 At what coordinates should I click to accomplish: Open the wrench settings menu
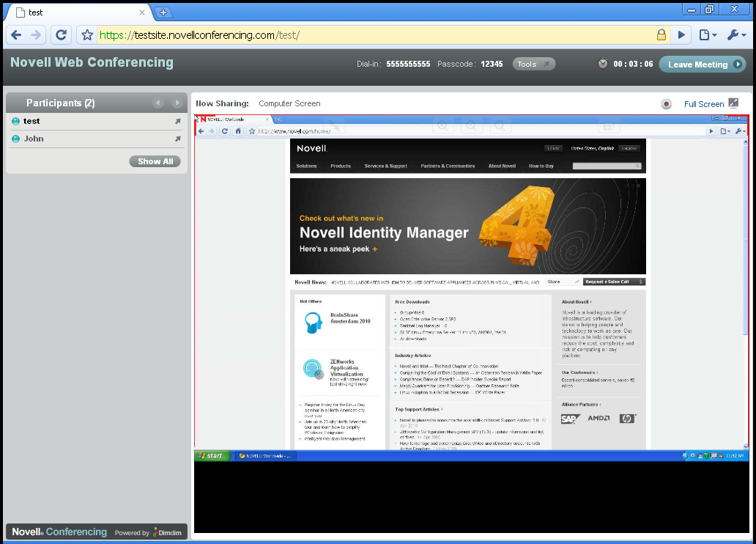[x=736, y=34]
